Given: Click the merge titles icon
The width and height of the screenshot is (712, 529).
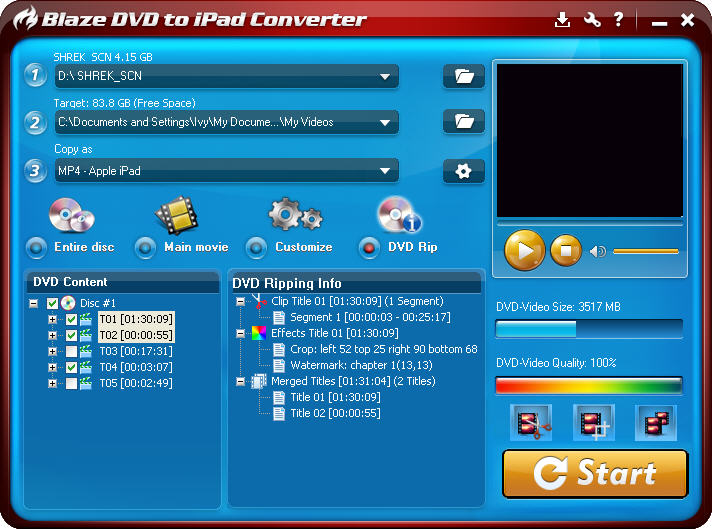Looking at the screenshot, I should 656,424.
